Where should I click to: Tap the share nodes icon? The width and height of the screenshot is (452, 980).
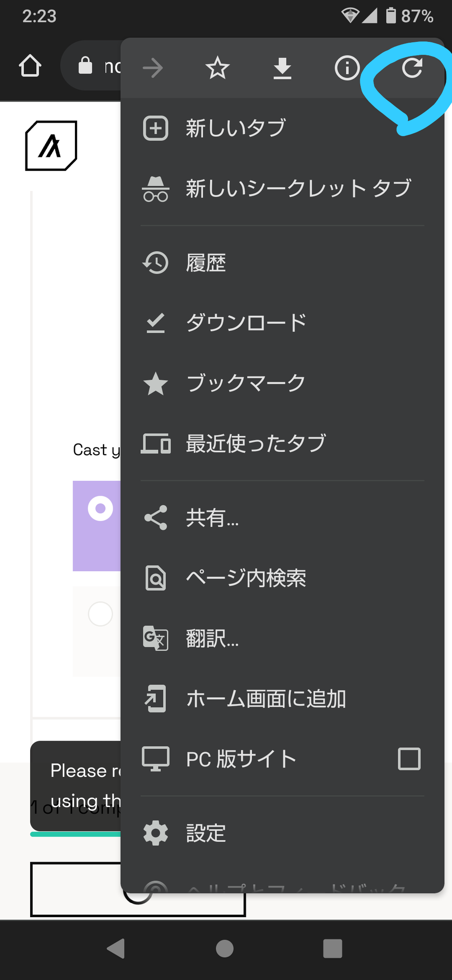156,518
